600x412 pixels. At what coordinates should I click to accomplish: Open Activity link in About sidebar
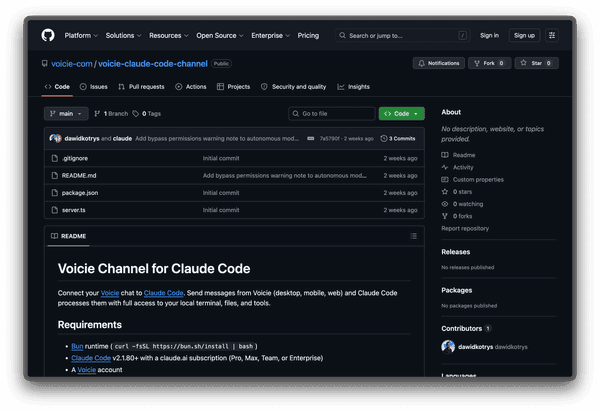pyautogui.click(x=458, y=167)
